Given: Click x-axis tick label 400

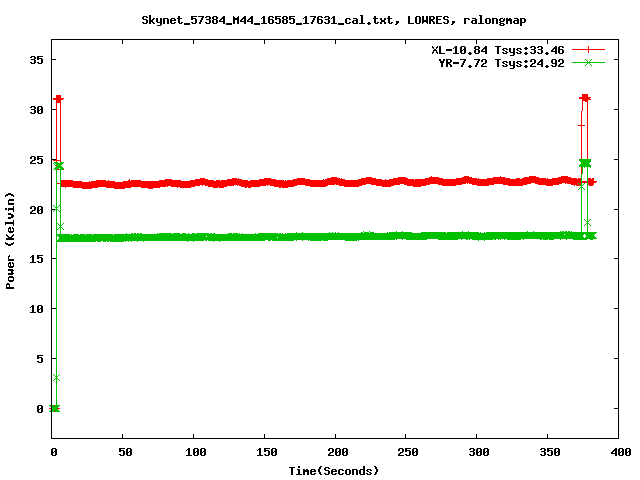Looking at the screenshot, I should 621,452.
